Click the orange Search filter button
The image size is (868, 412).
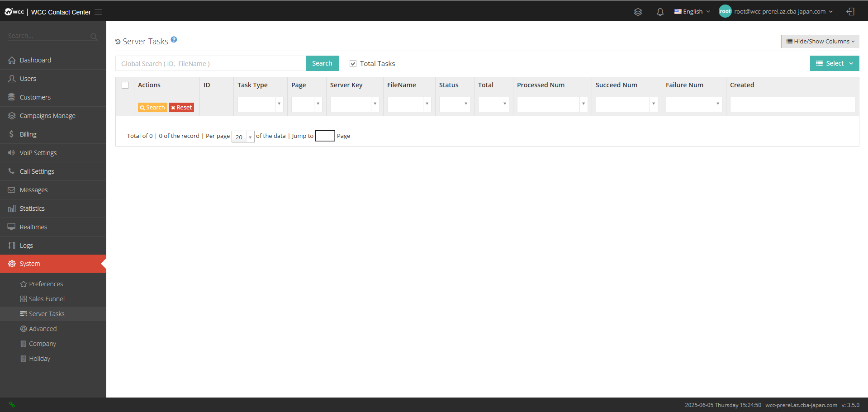click(152, 108)
